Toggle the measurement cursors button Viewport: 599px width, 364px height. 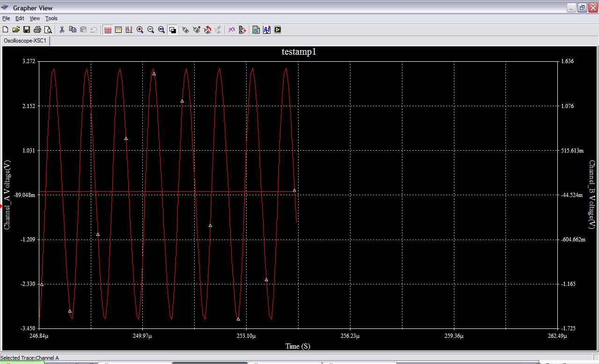129,29
